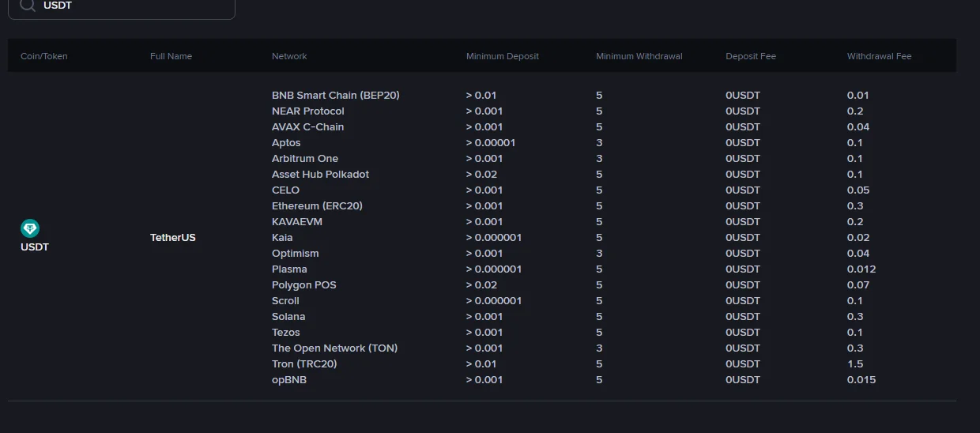Click the Minimum Deposit column header

point(503,56)
